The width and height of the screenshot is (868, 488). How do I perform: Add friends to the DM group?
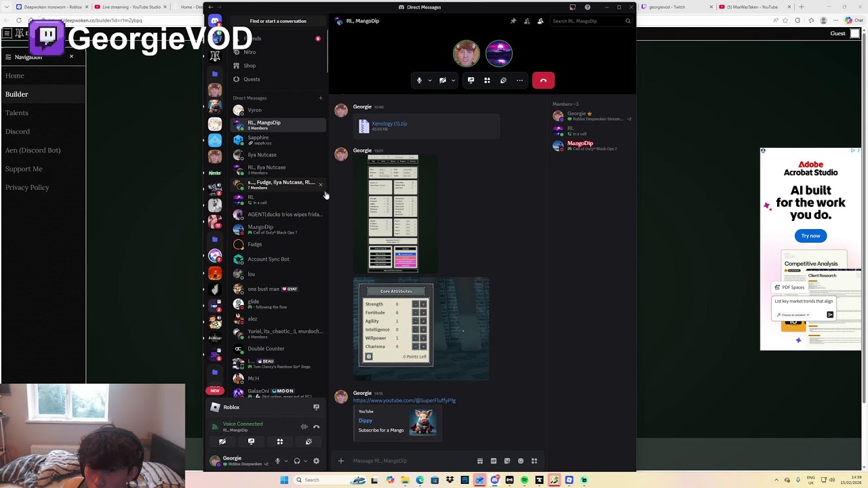pos(527,21)
